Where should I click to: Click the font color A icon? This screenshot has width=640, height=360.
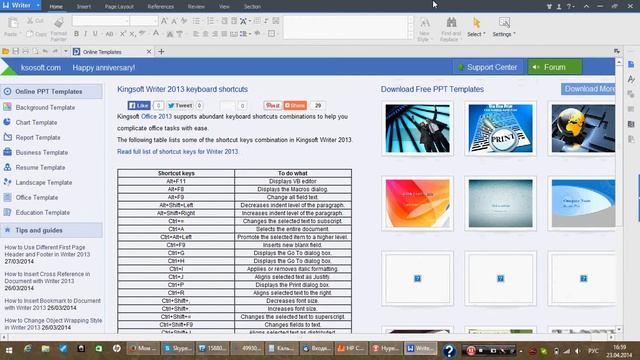click(156, 34)
